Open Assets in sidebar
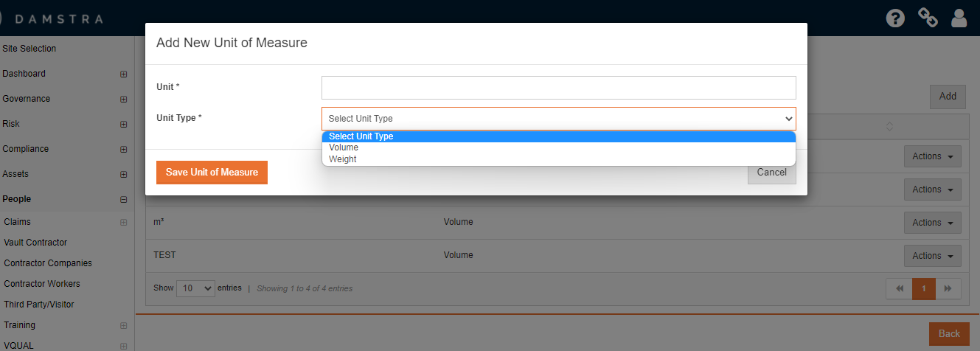Image resolution: width=980 pixels, height=351 pixels. pos(15,174)
